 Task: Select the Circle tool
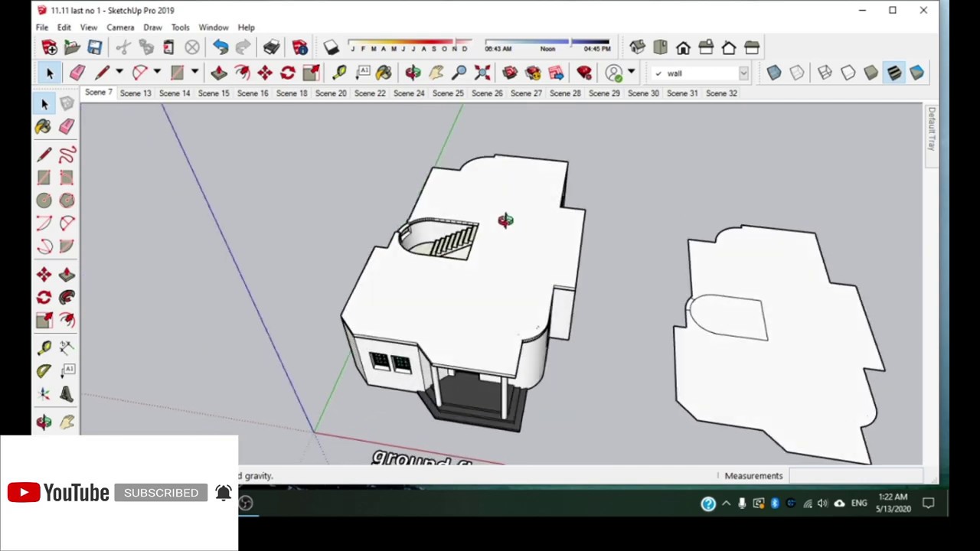44,201
